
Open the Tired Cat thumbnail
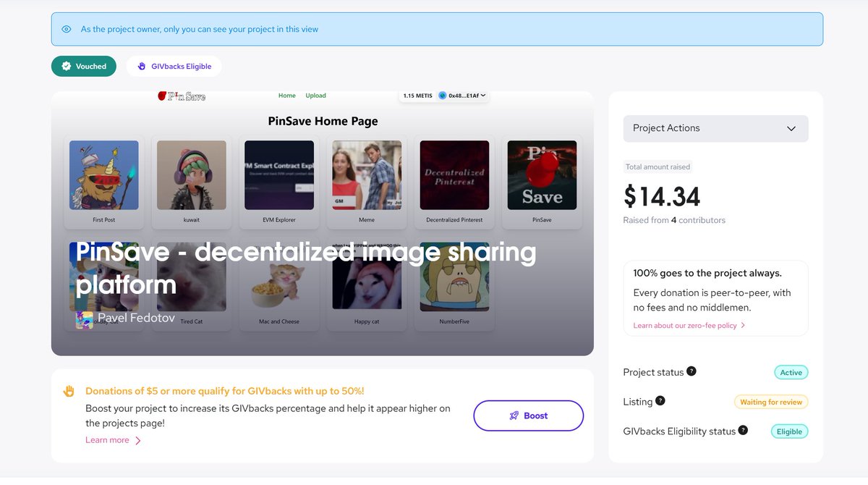[x=192, y=277]
